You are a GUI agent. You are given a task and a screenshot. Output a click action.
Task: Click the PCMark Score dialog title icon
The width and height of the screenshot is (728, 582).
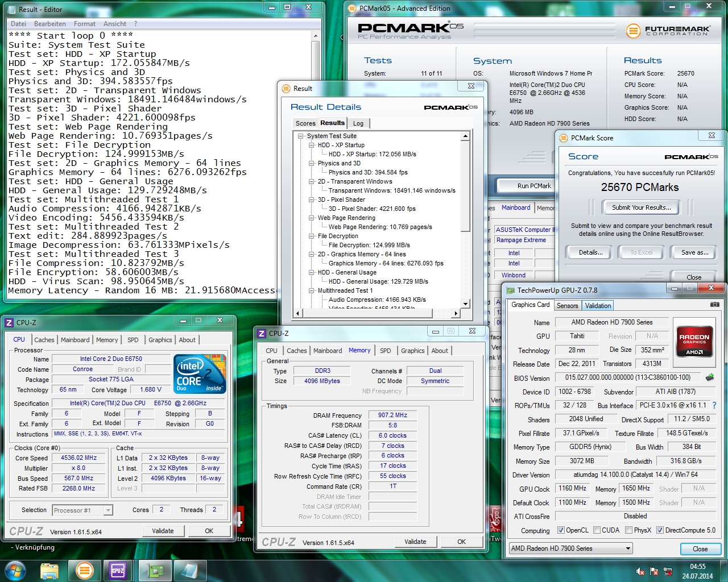564,138
